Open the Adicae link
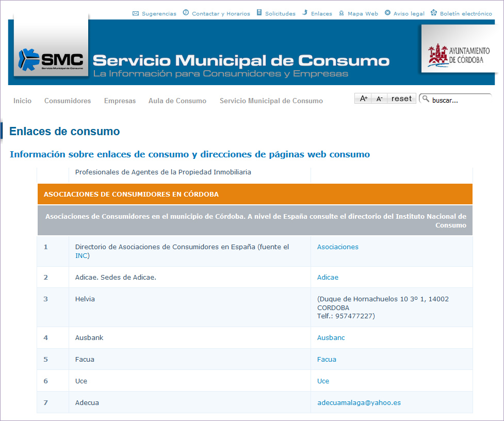Viewport: 504px width, 421px height. (328, 278)
